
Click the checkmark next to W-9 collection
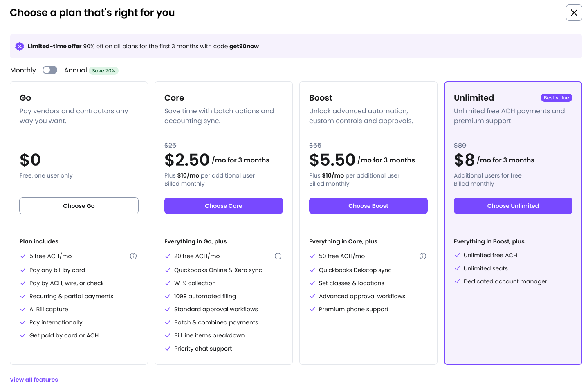(168, 283)
